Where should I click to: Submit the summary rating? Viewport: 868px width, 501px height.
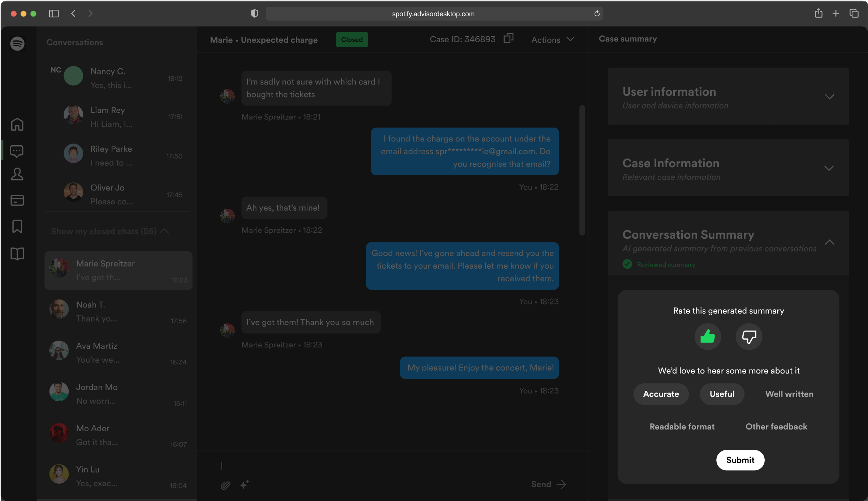(x=740, y=460)
